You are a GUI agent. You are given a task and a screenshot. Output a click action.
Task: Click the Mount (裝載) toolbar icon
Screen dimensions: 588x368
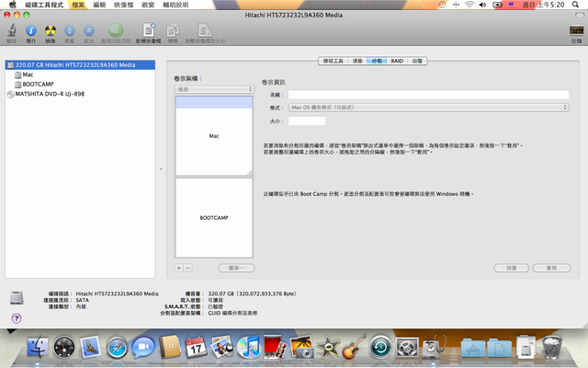click(70, 30)
